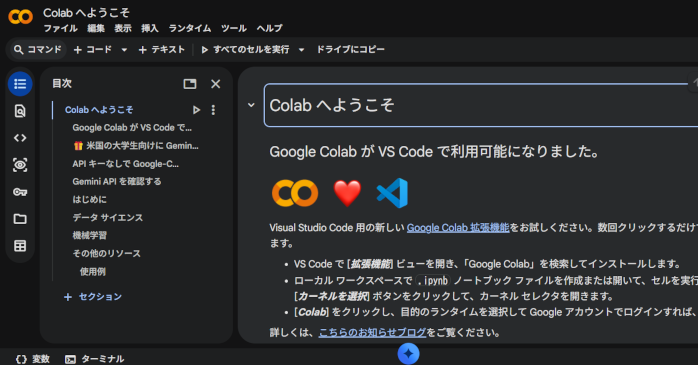Viewport: 698px width, 365px height.
Task: Jump to その他のリソース in the table of contents
Action: coord(106,253)
